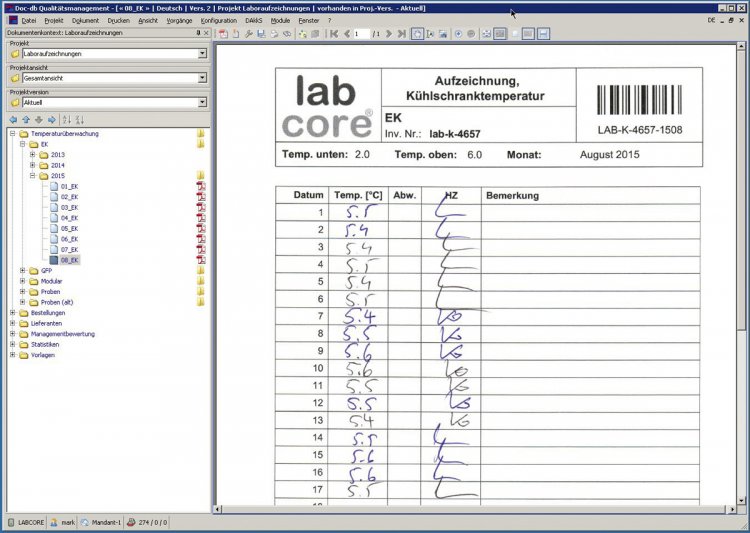Click the LABCORE status bar entry

pos(27,522)
